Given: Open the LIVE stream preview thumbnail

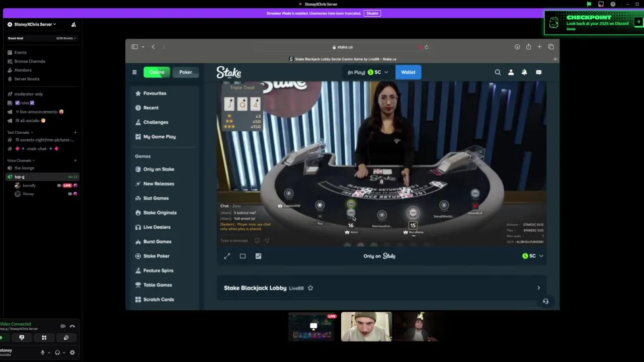Looking at the screenshot, I should click(x=312, y=327).
